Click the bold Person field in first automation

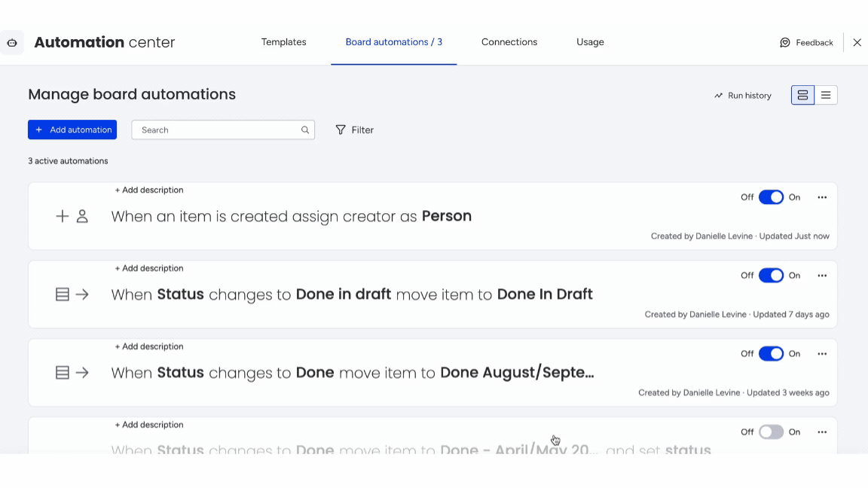[x=447, y=216]
